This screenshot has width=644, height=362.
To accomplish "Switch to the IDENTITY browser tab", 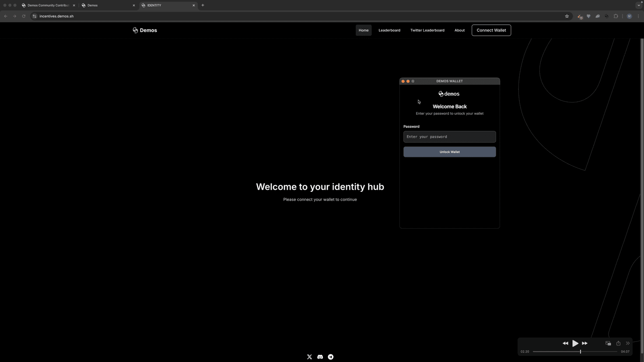I will 162,5.
